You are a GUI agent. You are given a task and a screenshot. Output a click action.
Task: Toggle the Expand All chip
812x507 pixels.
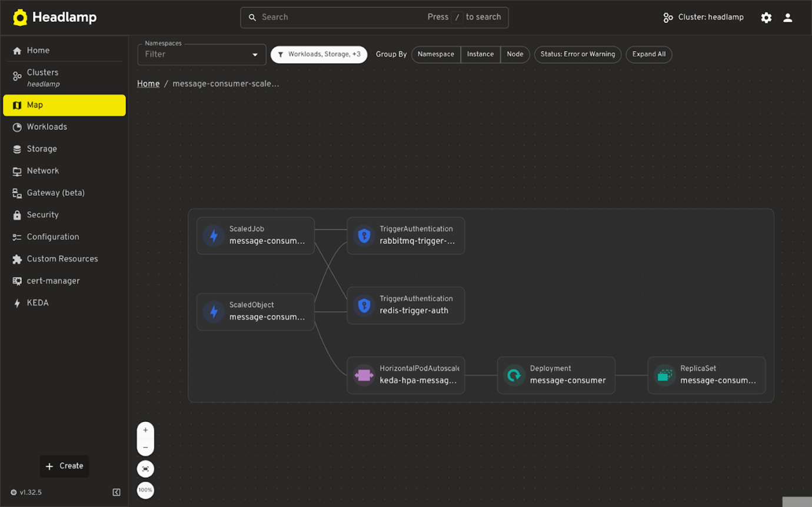tap(649, 54)
